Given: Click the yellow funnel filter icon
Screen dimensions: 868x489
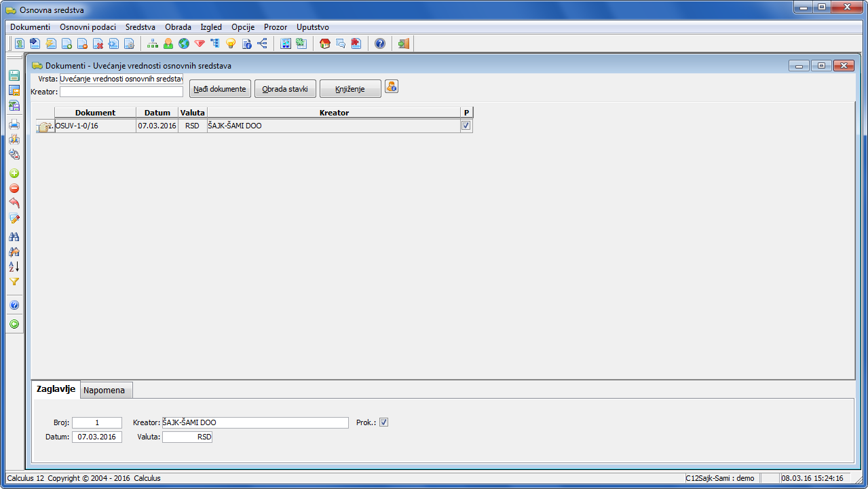Looking at the screenshot, I should coord(14,281).
